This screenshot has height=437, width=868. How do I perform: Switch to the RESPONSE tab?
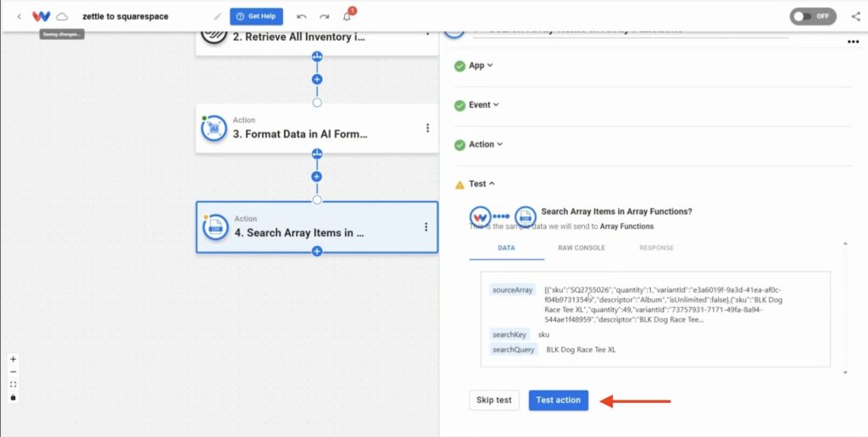(657, 248)
